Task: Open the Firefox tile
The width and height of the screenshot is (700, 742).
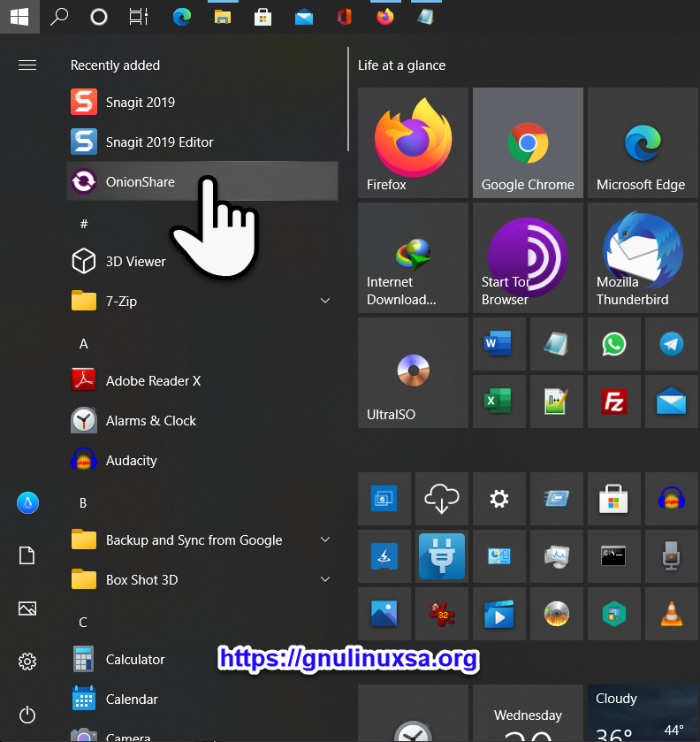Action: 413,142
